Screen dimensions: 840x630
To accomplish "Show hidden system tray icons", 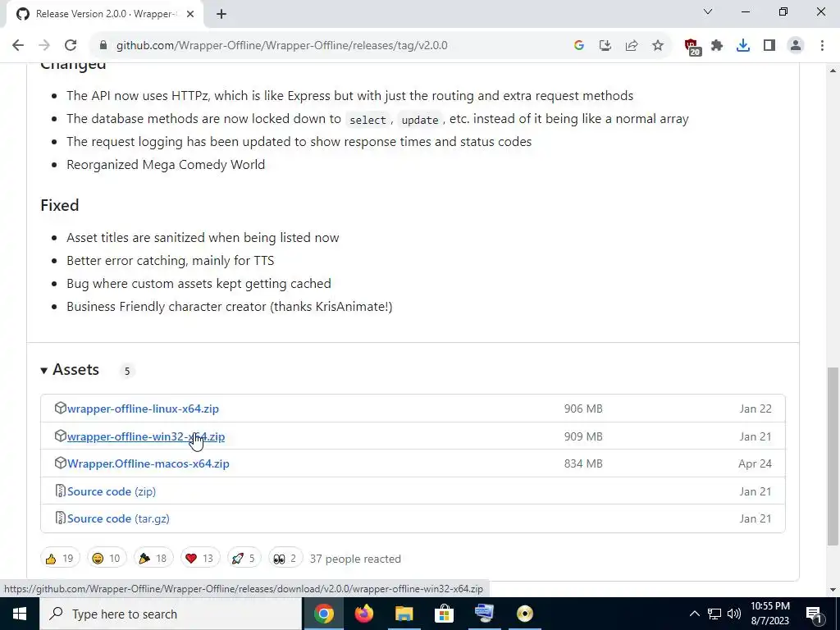I will [x=694, y=614].
